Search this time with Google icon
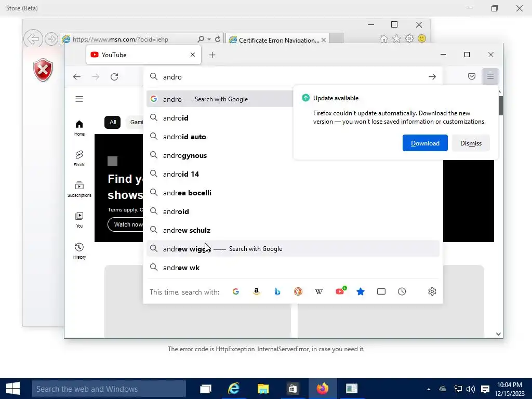Viewport: 532px width, 399px height. tap(236, 291)
